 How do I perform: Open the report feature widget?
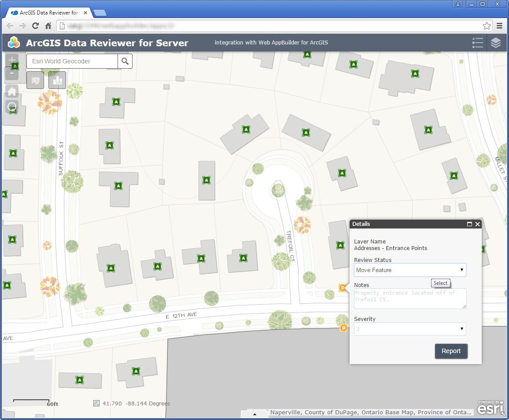(35, 80)
